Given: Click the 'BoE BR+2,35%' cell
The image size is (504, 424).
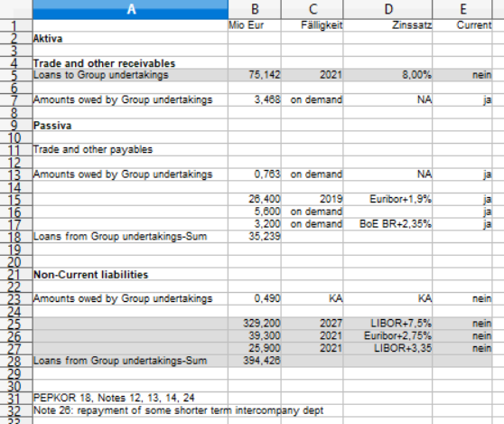Looking at the screenshot, I should coord(388,224).
